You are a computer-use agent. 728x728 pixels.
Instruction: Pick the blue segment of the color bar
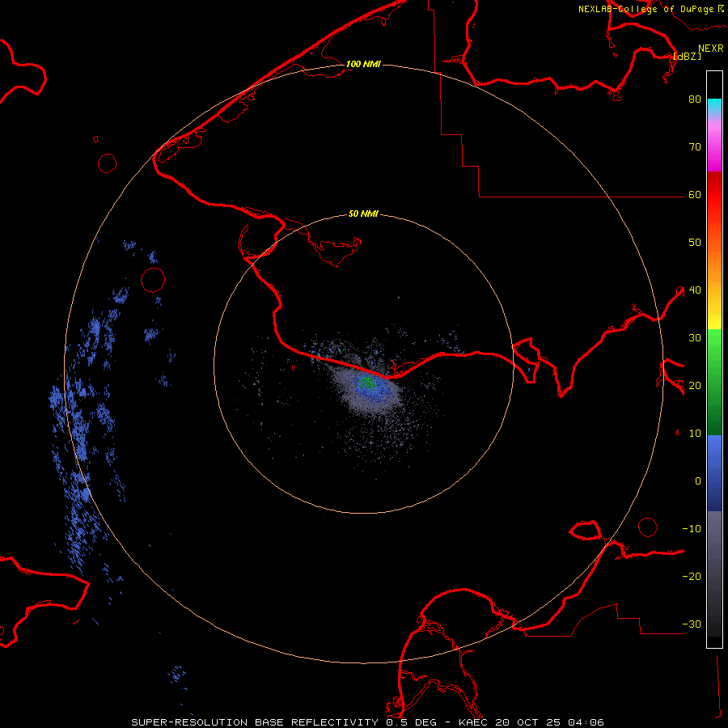(x=714, y=472)
